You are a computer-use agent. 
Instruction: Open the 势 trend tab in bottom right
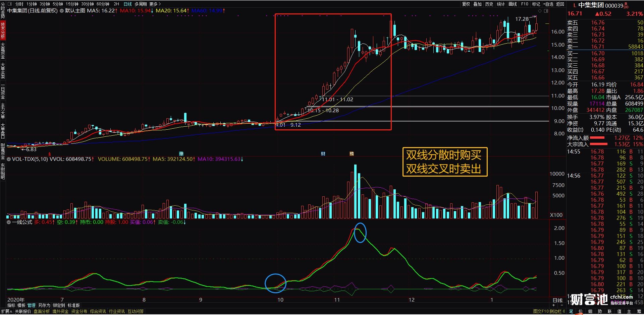600,311
